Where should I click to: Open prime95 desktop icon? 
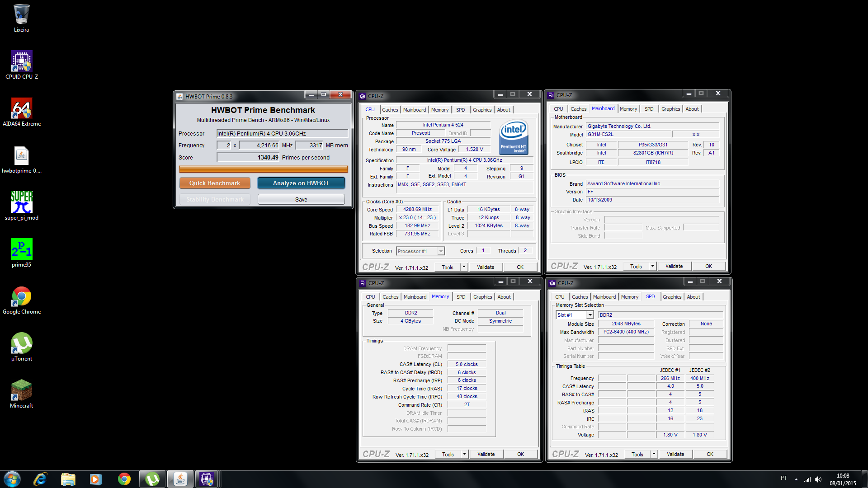(21, 253)
